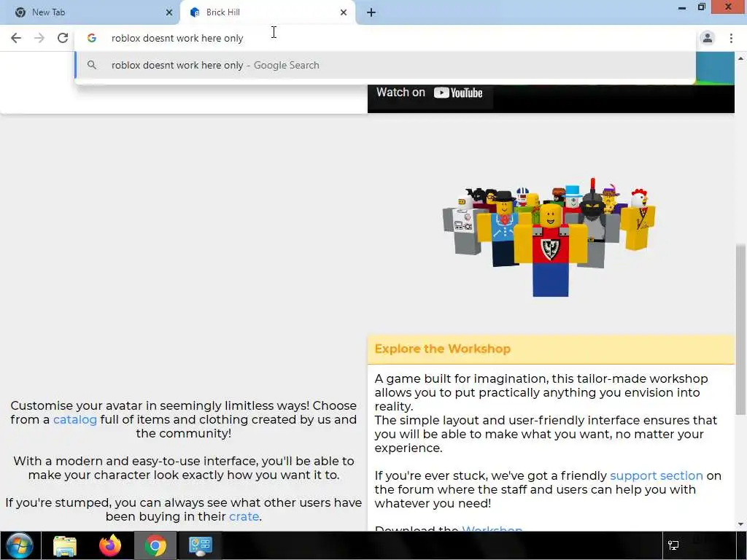Viewport: 747px width, 560px height.
Task: Close the Brick Hill tab
Action: click(344, 12)
